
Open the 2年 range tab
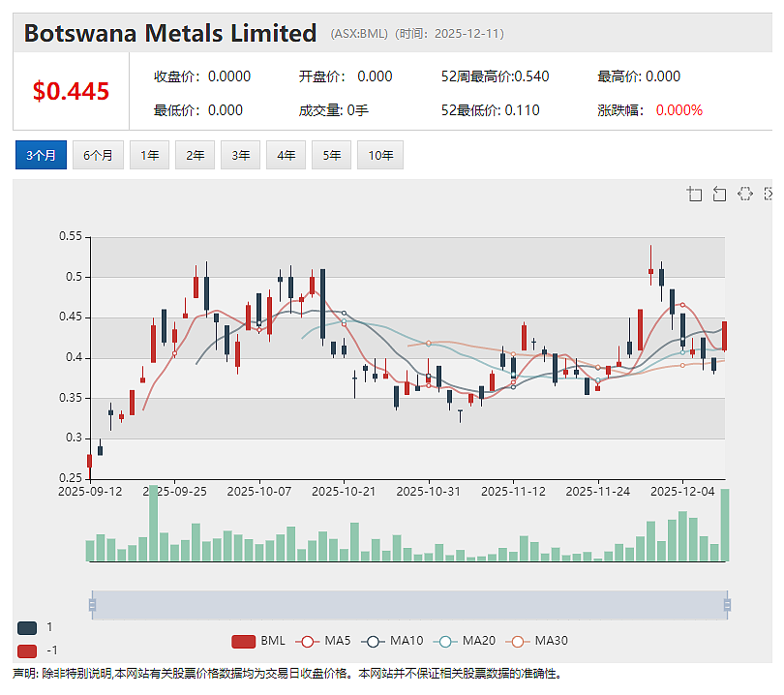[195, 155]
